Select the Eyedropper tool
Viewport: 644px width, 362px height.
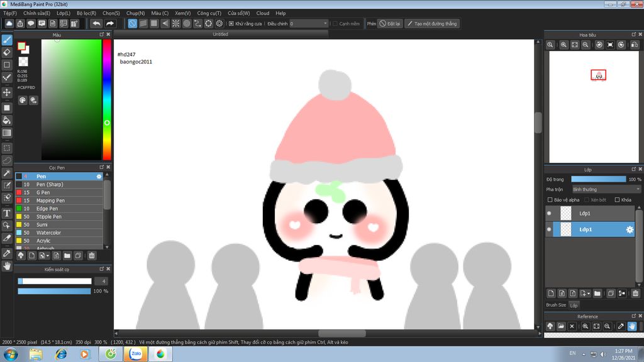7,253
